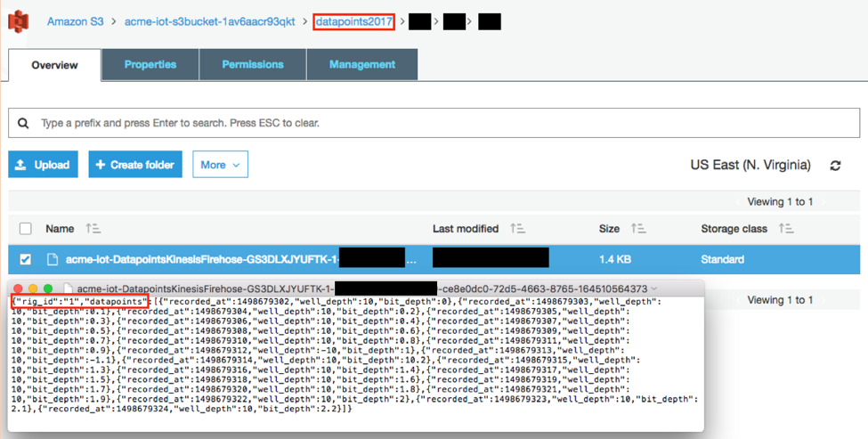Switch to the Properties tab
Image resolution: width=868 pixels, height=439 pixels.
click(x=150, y=64)
